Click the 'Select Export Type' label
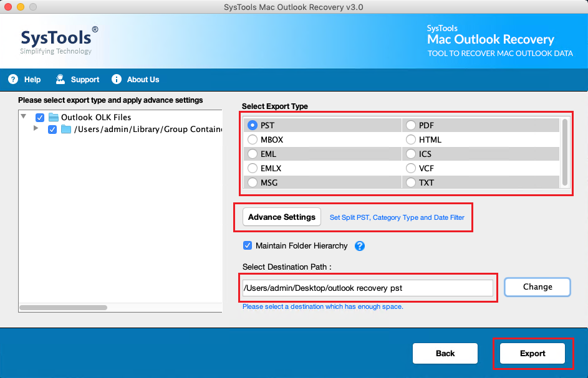Screen dimensions: 588x378 pos(275,106)
